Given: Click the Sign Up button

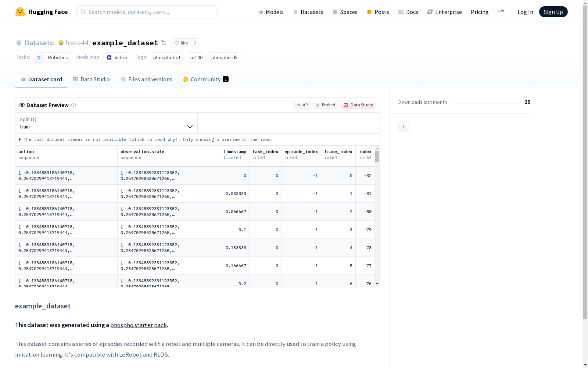Looking at the screenshot, I should click(x=553, y=12).
